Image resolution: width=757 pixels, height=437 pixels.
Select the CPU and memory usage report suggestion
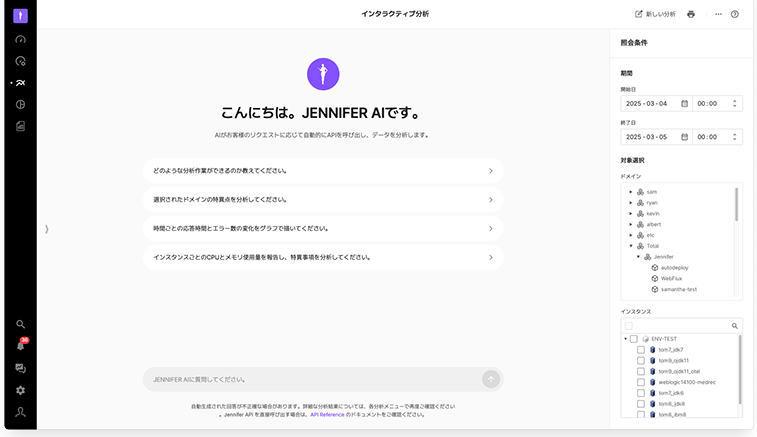coord(322,257)
